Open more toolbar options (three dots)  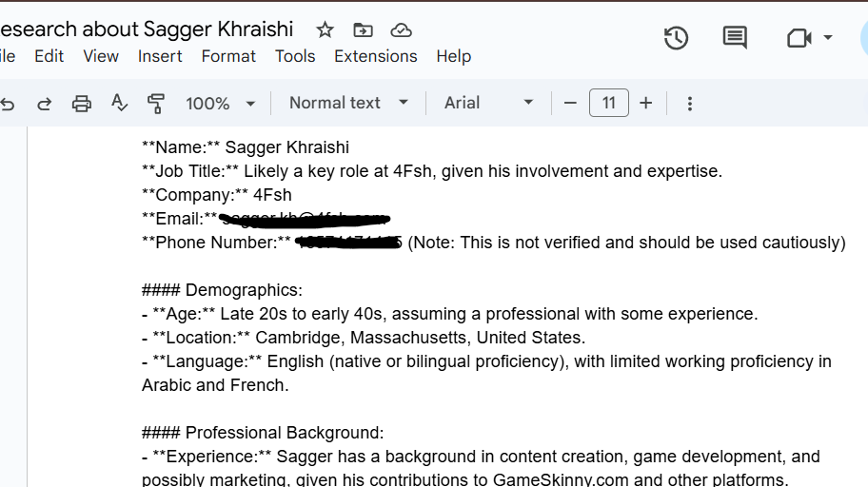pos(690,104)
